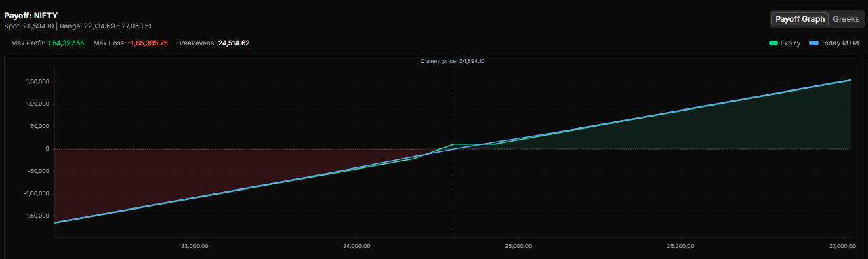The height and width of the screenshot is (259, 868).
Task: Open the Greeks tab
Action: pyautogui.click(x=846, y=19)
